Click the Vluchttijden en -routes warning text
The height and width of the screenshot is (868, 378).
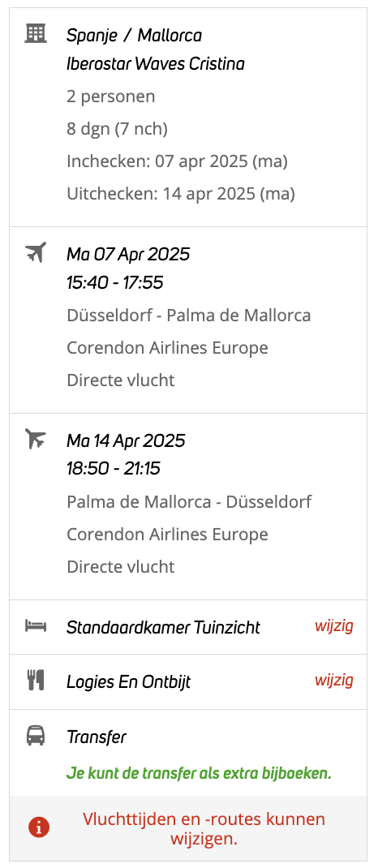pyautogui.click(x=204, y=829)
